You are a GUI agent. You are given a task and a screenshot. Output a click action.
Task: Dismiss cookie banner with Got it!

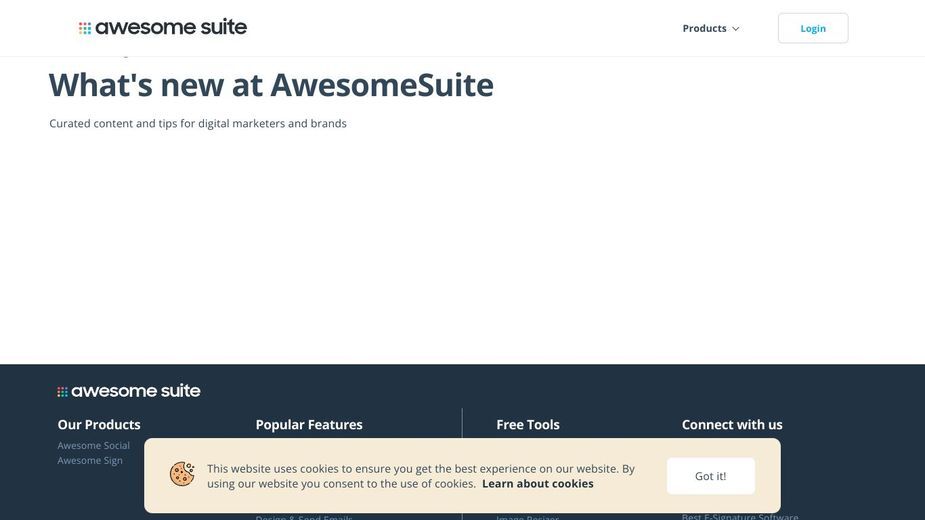coord(710,476)
